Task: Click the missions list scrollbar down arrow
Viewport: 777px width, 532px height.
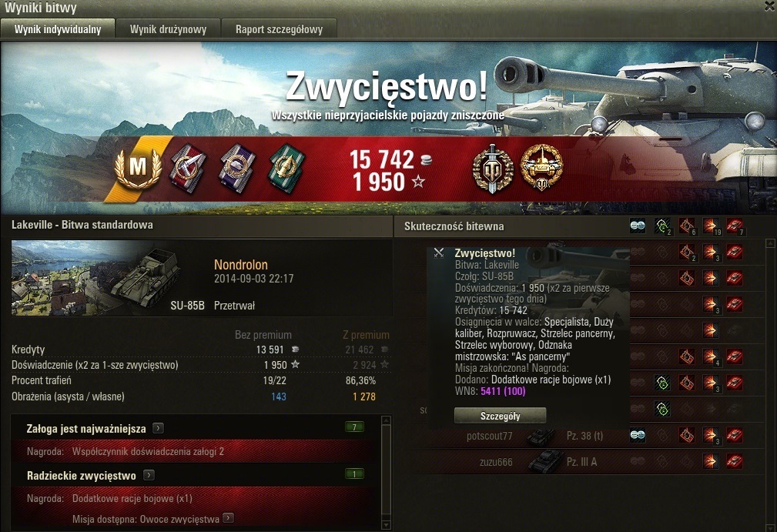Action: tap(387, 524)
